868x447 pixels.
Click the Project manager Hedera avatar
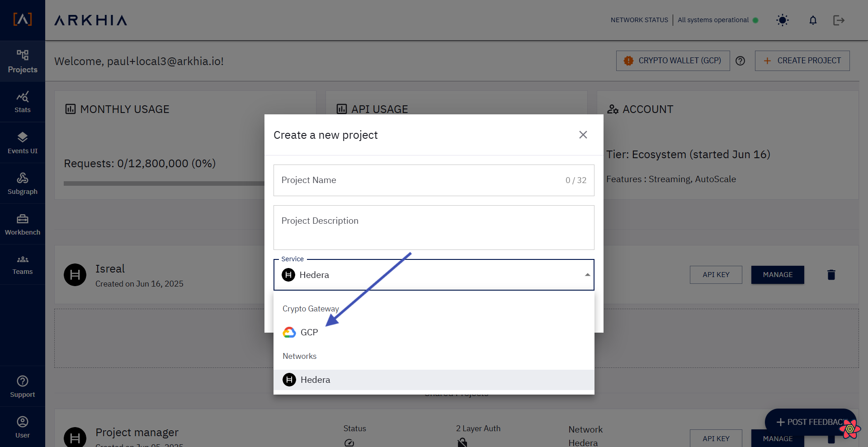click(x=75, y=437)
